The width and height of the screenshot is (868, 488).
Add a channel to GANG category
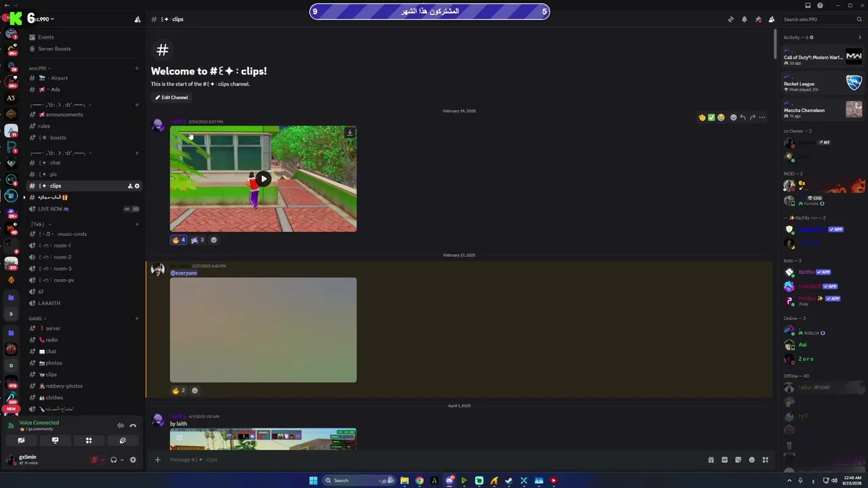137,319
